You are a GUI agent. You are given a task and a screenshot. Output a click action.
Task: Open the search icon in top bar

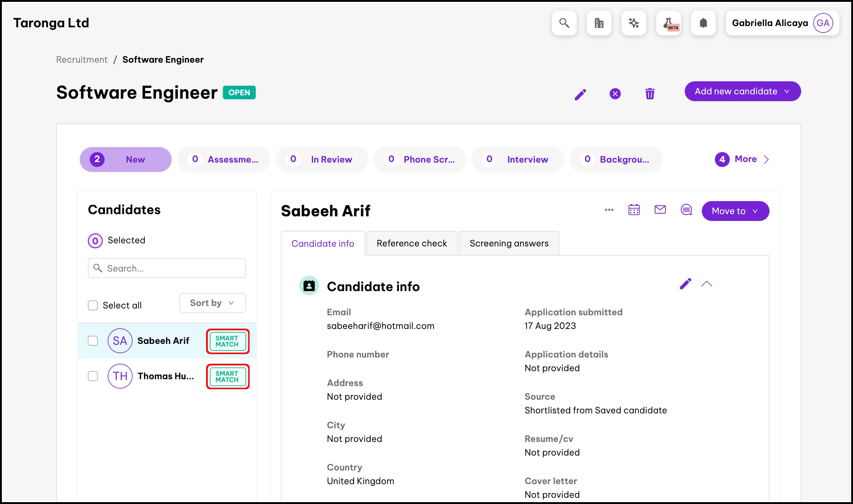(x=564, y=23)
